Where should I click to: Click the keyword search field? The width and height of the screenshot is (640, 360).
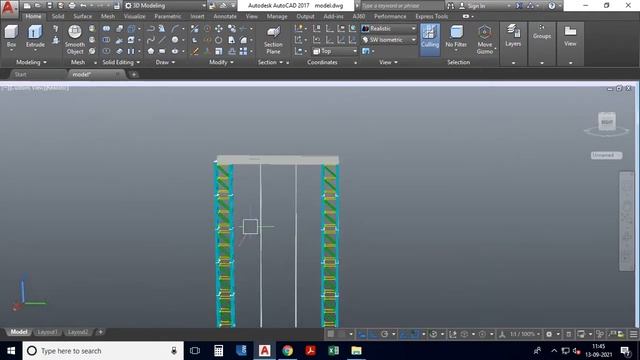click(402, 6)
